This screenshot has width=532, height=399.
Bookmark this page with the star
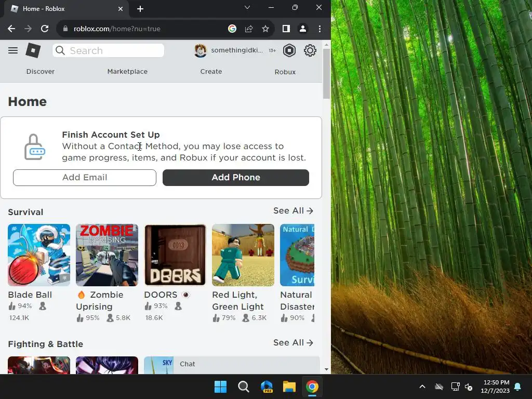(x=265, y=29)
